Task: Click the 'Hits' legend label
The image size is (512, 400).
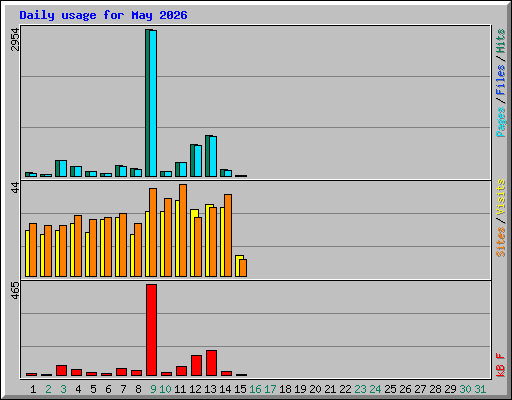Action: [501, 41]
